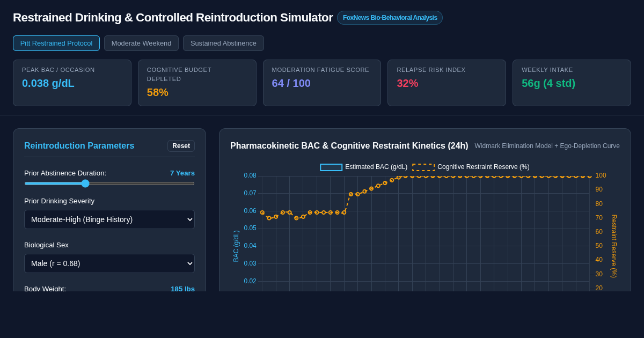Click the 50 tick on restraint axis

599,246
